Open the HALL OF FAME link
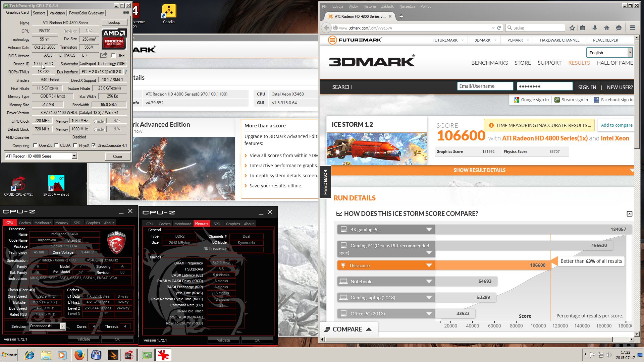The image size is (644, 362). click(x=614, y=63)
